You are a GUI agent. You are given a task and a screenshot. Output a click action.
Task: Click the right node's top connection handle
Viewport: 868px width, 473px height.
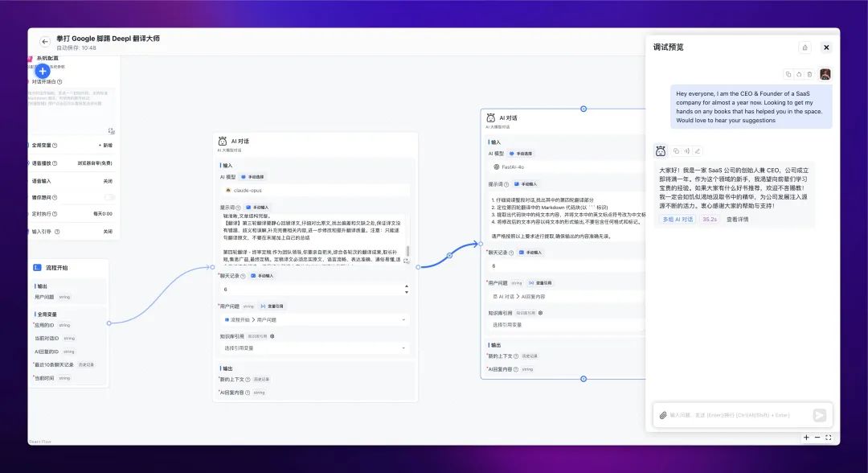pos(583,109)
